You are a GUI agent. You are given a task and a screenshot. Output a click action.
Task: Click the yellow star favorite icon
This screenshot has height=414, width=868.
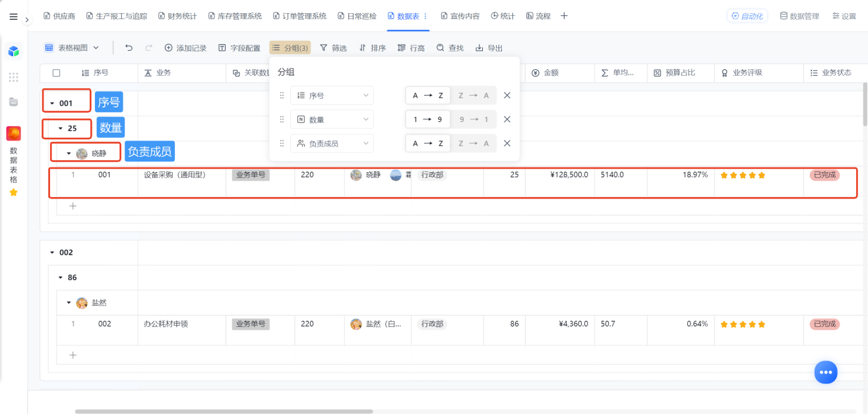pos(14,192)
